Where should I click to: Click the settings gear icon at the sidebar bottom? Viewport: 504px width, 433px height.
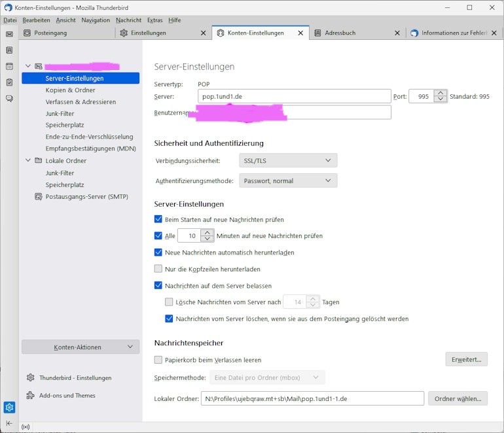(x=9, y=407)
